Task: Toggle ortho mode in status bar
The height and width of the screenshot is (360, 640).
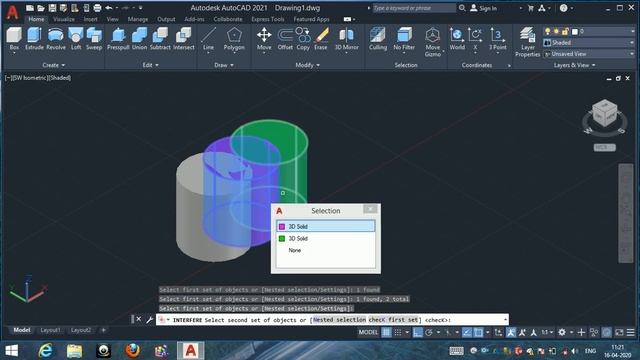Action: (417, 332)
